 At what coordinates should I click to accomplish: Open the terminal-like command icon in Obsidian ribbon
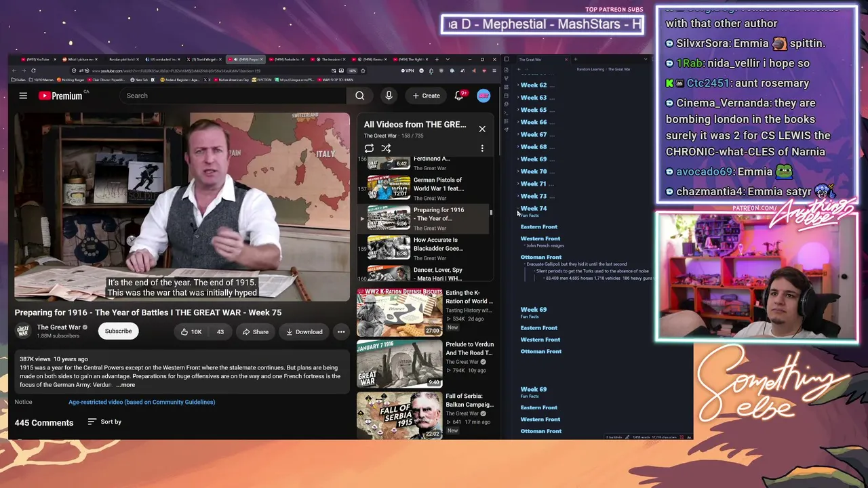(x=506, y=113)
